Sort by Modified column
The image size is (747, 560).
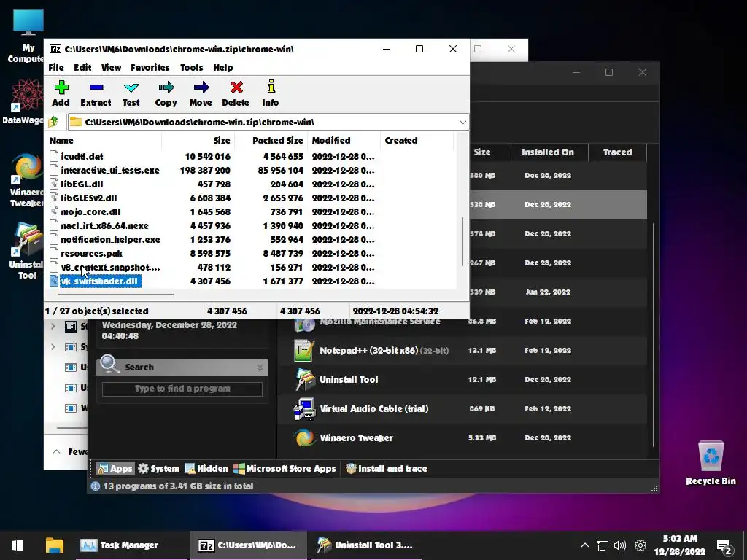344,141
